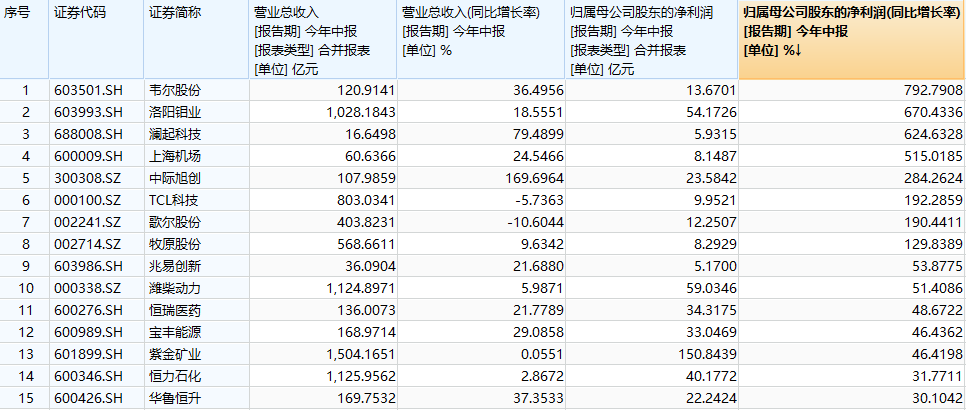Select stock code 600426.SH
The height and width of the screenshot is (410, 966).
click(87, 399)
